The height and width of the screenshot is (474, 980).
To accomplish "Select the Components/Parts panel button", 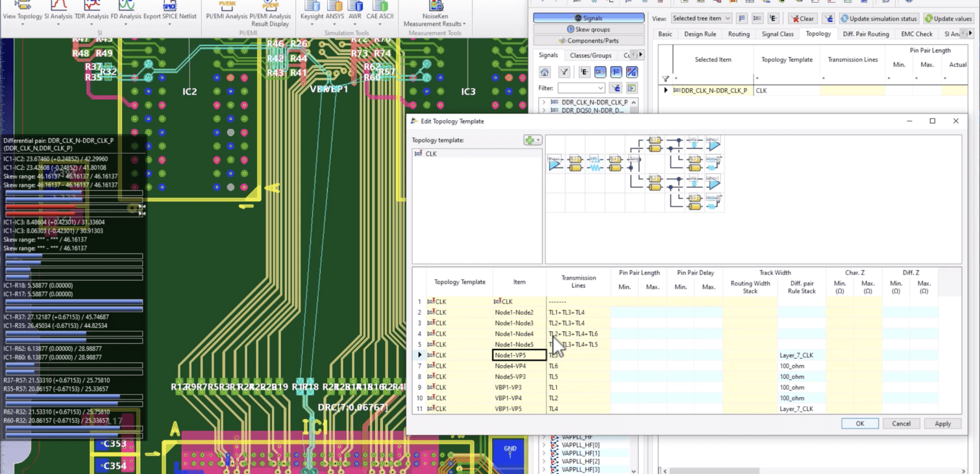I will (589, 40).
